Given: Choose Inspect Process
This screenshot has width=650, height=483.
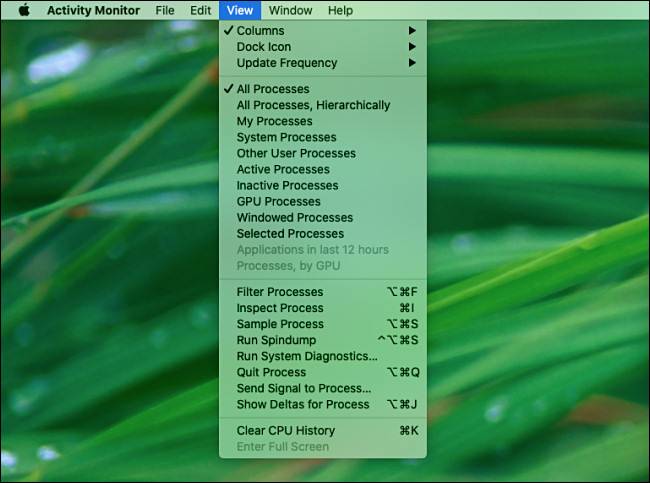Looking at the screenshot, I should pos(323,308).
